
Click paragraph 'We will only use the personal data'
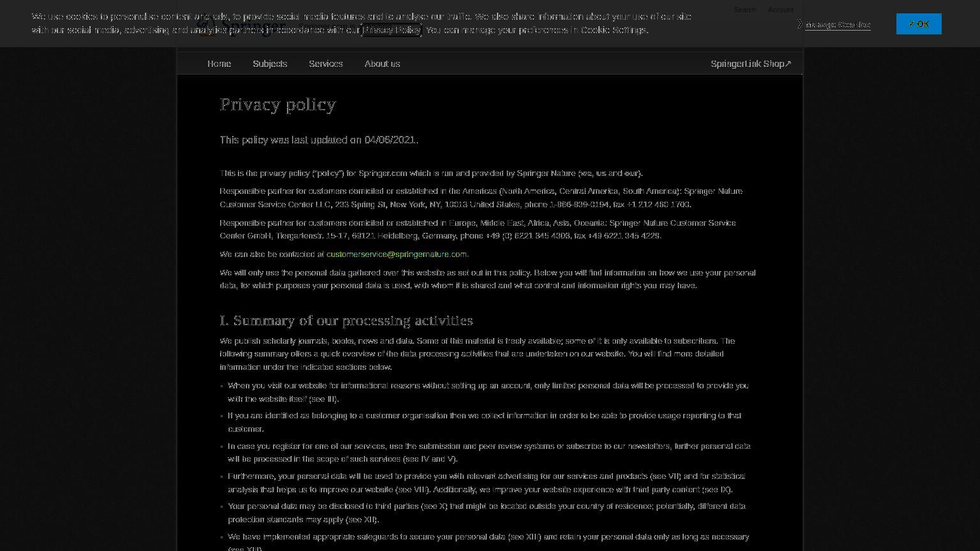click(x=487, y=279)
